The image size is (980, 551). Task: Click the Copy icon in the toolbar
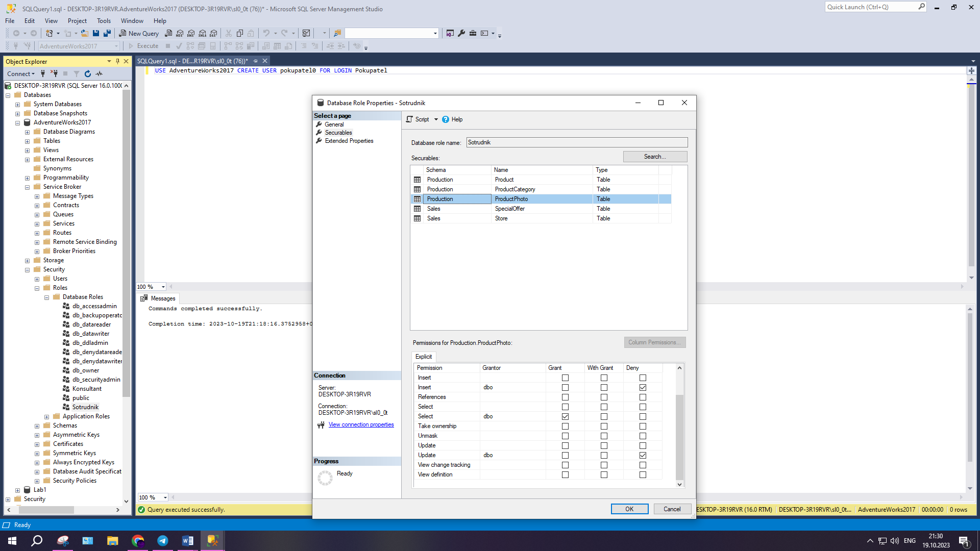pos(240,33)
